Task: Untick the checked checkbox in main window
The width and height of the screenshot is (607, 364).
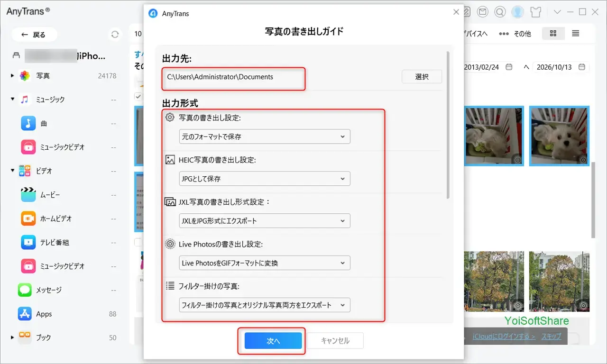Action: [x=138, y=96]
